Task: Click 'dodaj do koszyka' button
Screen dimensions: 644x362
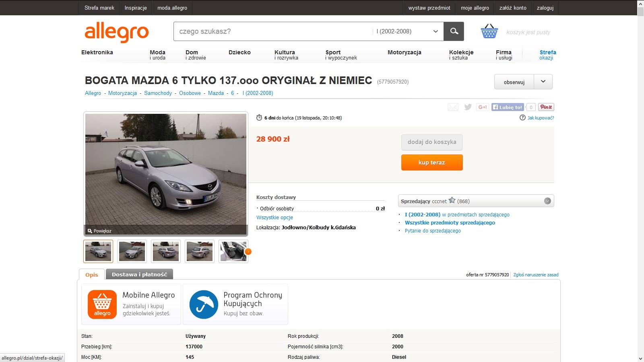Action: (x=432, y=142)
